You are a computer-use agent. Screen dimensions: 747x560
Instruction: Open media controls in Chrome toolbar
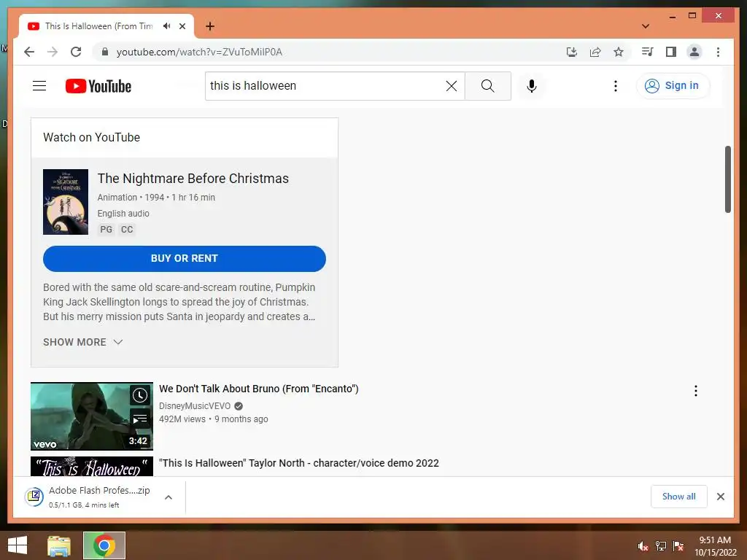[x=647, y=52]
